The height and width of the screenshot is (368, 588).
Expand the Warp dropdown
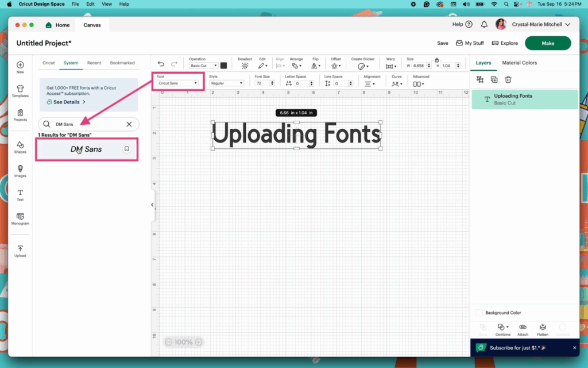(390, 66)
